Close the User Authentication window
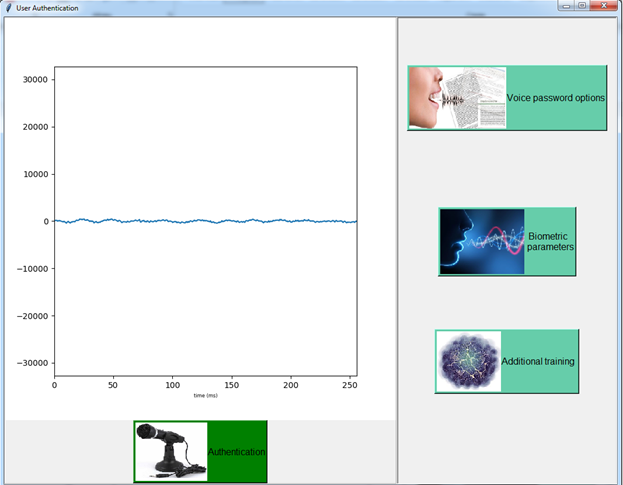Screen dimensions: 623x485 pos(604,6)
